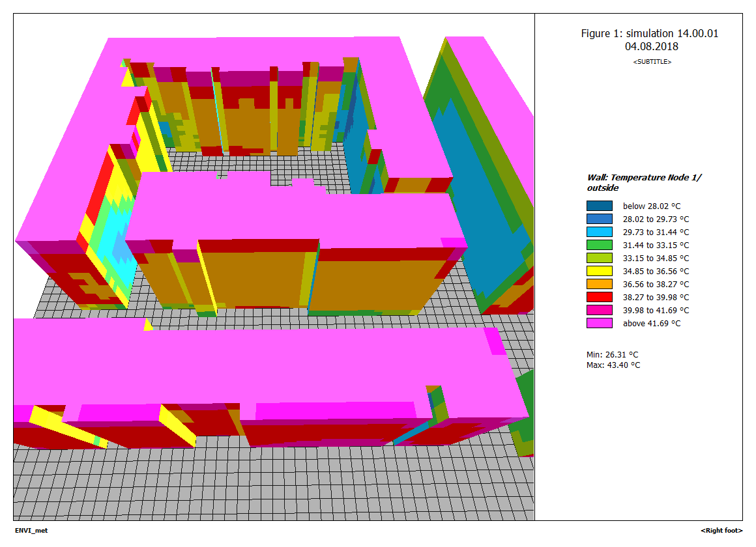Select the <SUBTITLE> placeholder text

[652, 62]
